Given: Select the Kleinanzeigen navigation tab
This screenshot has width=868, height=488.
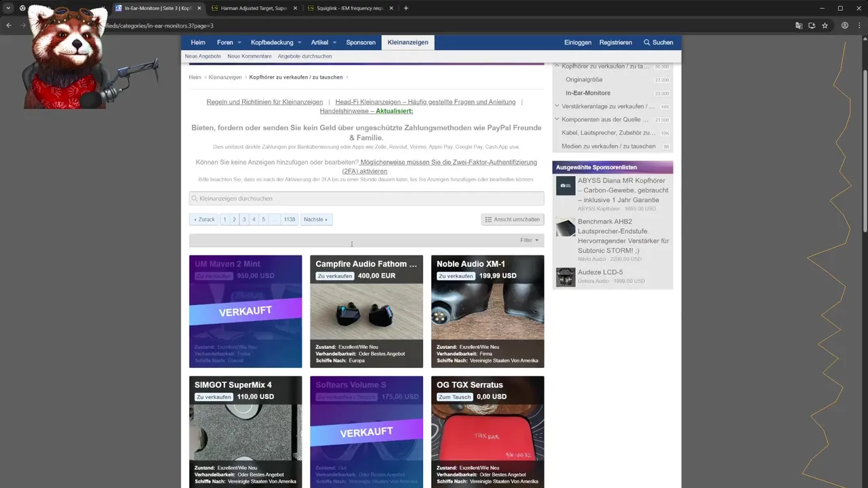Looking at the screenshot, I should [408, 42].
